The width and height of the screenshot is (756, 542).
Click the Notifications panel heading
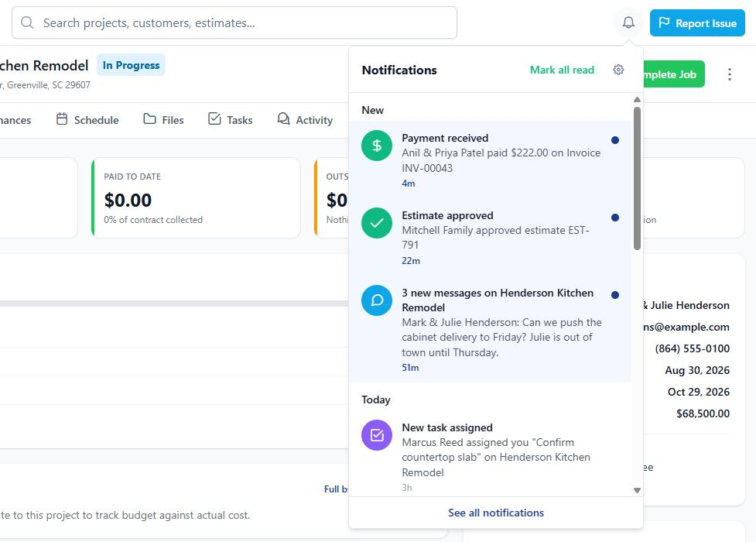399,70
